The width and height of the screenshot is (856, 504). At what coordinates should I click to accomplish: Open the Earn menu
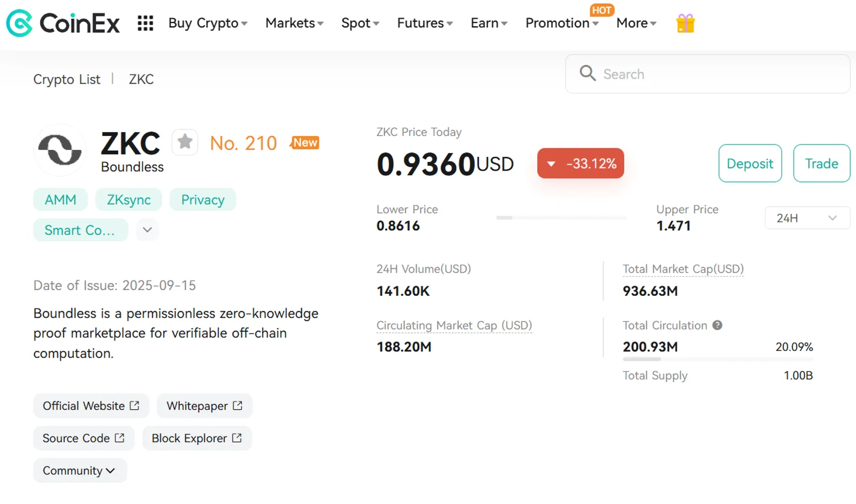(489, 23)
